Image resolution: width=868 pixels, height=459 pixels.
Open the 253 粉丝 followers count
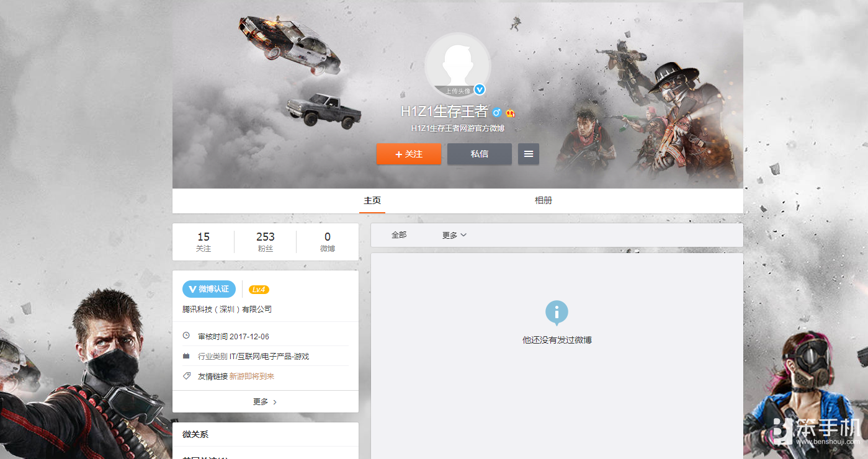[266, 242]
